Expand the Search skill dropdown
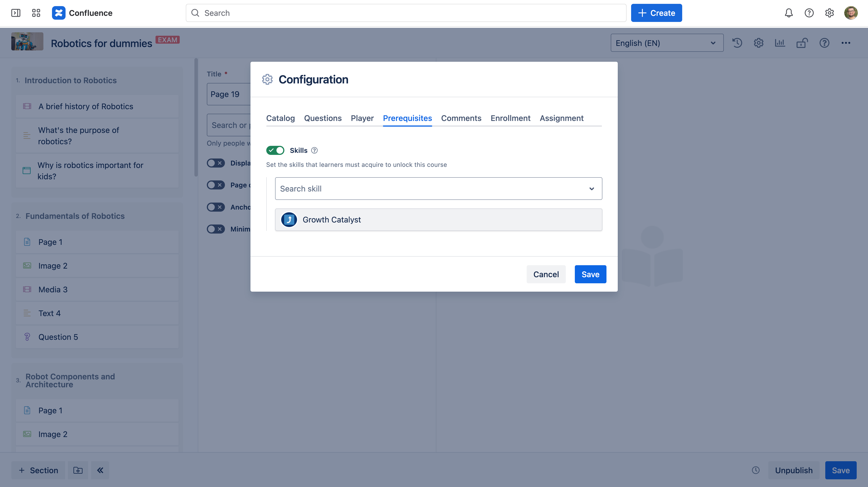The height and width of the screenshot is (487, 868). 591,189
